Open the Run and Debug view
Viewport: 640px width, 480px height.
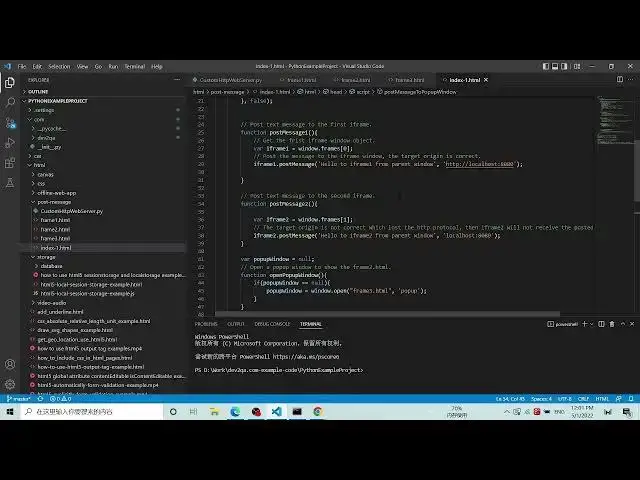pos(9,144)
